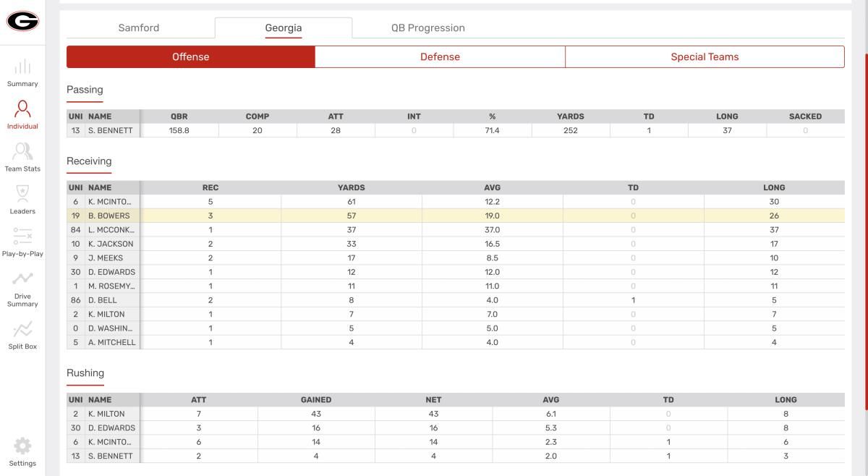Click receiving average value 16.5
Screen dimensions: 868x476
[492, 244]
